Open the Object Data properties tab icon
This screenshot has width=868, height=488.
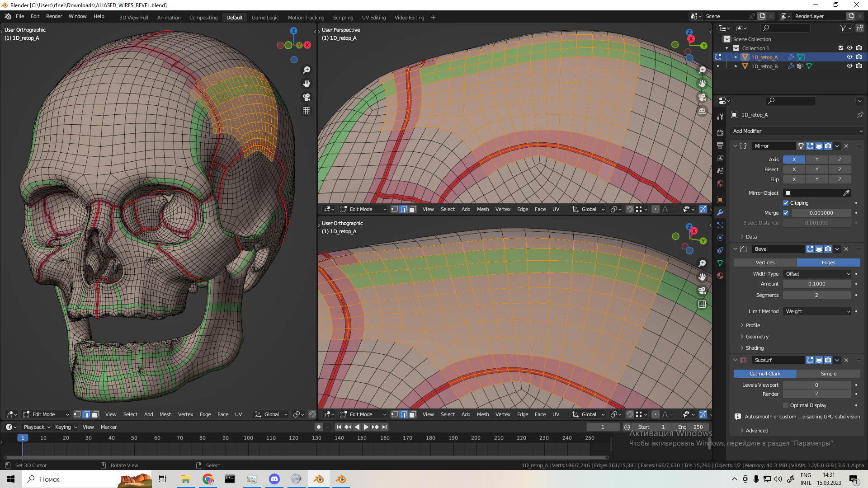720,263
